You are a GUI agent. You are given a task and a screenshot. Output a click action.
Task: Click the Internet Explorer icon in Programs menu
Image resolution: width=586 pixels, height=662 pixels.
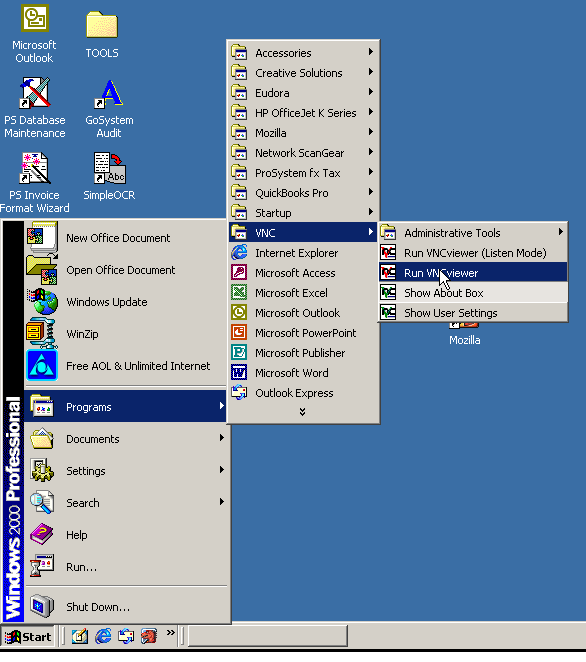click(x=239, y=252)
